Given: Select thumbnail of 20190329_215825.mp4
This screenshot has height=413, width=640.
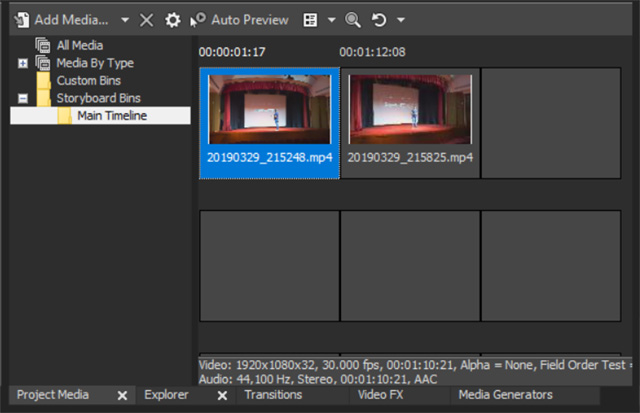Looking at the screenshot, I should point(410,109).
